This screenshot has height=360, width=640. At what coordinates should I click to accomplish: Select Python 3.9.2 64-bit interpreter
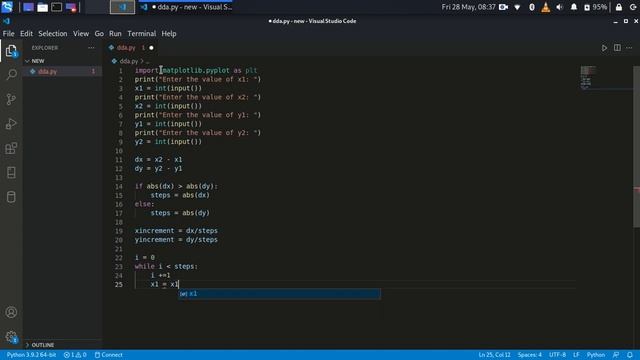(31, 355)
